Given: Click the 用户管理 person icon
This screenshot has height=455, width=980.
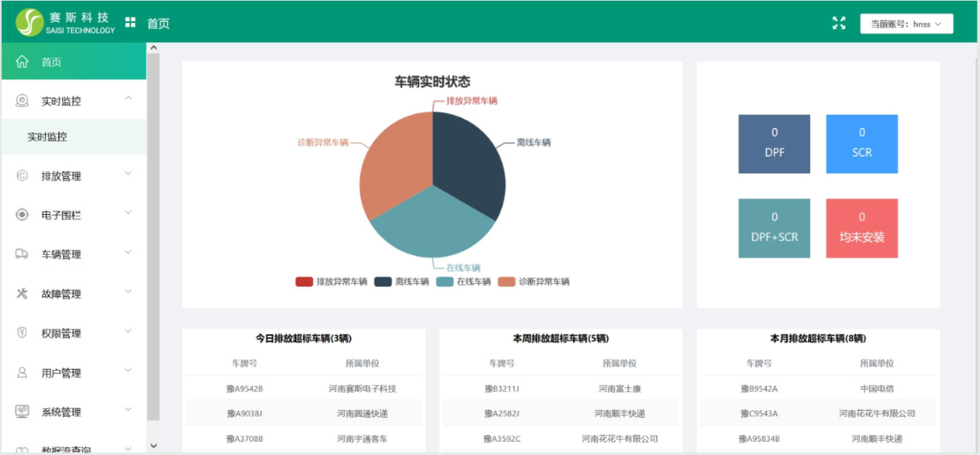Looking at the screenshot, I should pyautogui.click(x=22, y=372).
